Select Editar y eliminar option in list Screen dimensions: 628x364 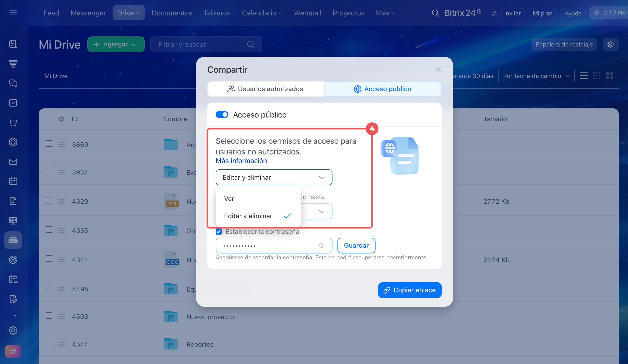pyautogui.click(x=258, y=216)
